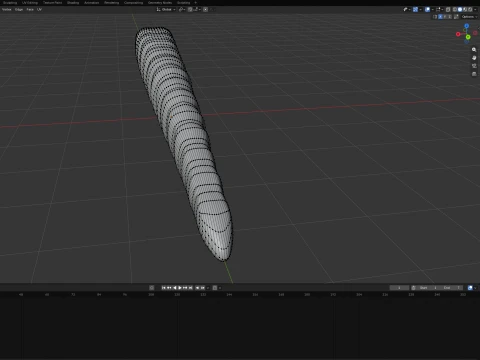Image resolution: width=480 pixels, height=360 pixels.
Task: Open the pivot point dropdown
Action: pyautogui.click(x=182, y=9)
